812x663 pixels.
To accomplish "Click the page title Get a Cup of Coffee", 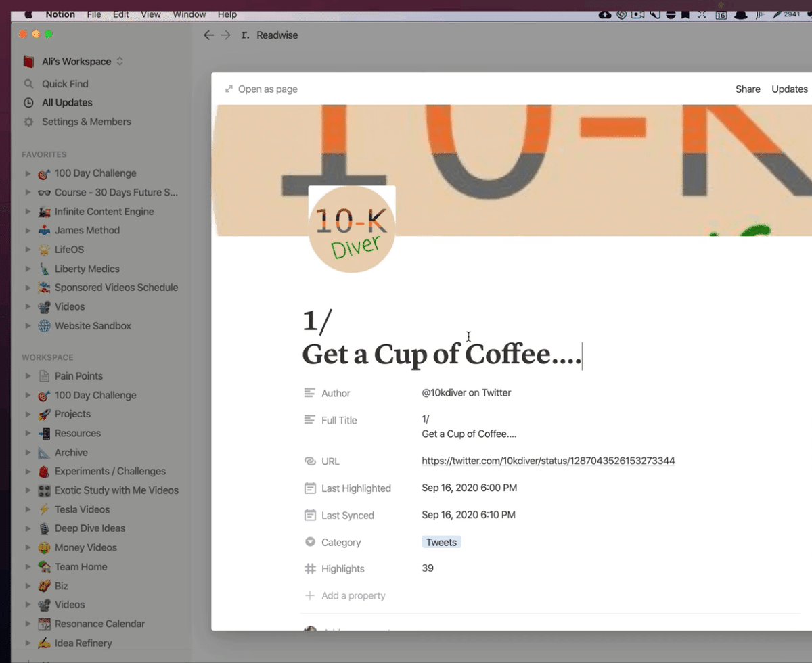I will click(x=441, y=354).
